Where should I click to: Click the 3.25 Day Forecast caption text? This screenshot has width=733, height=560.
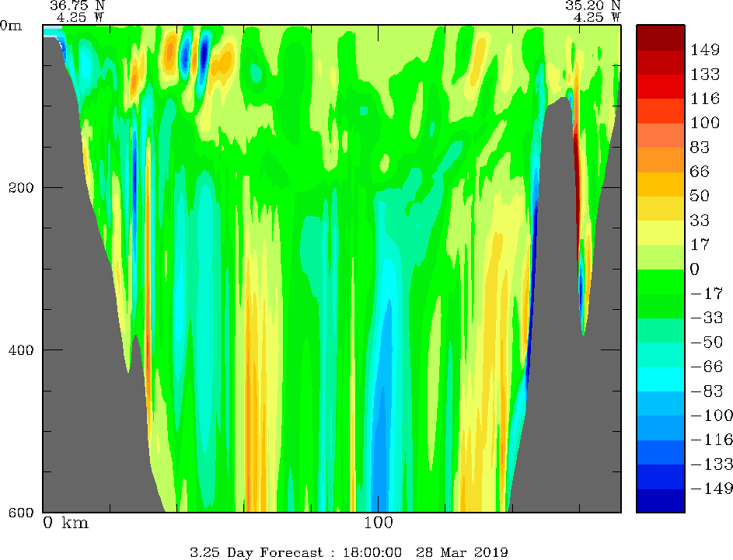pos(257,552)
